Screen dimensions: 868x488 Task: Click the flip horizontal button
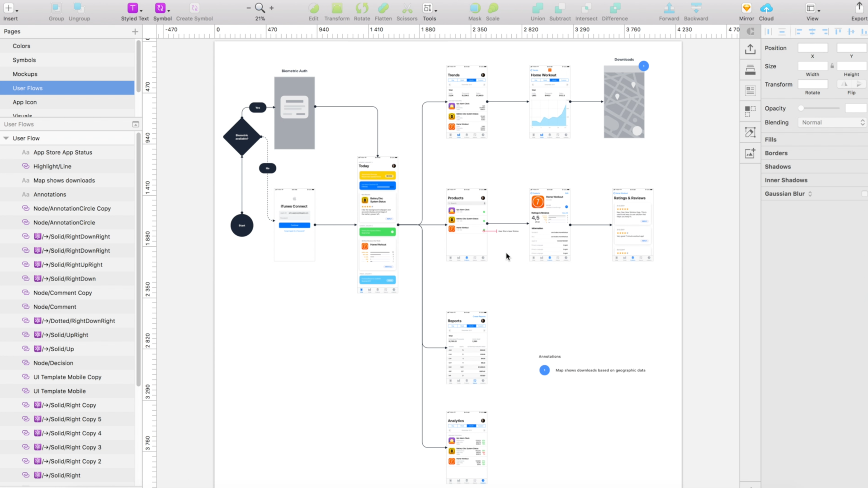point(844,84)
